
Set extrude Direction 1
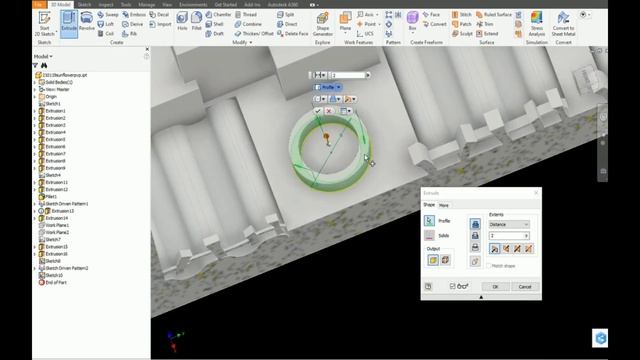[x=495, y=249]
